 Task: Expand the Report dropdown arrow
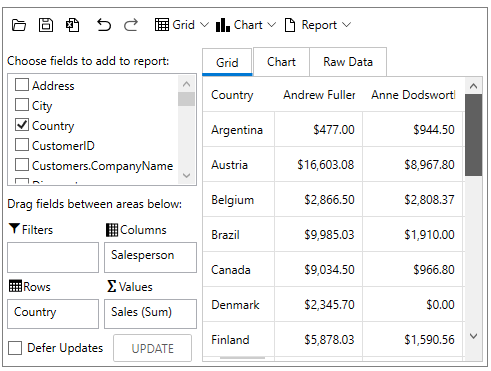coord(346,25)
